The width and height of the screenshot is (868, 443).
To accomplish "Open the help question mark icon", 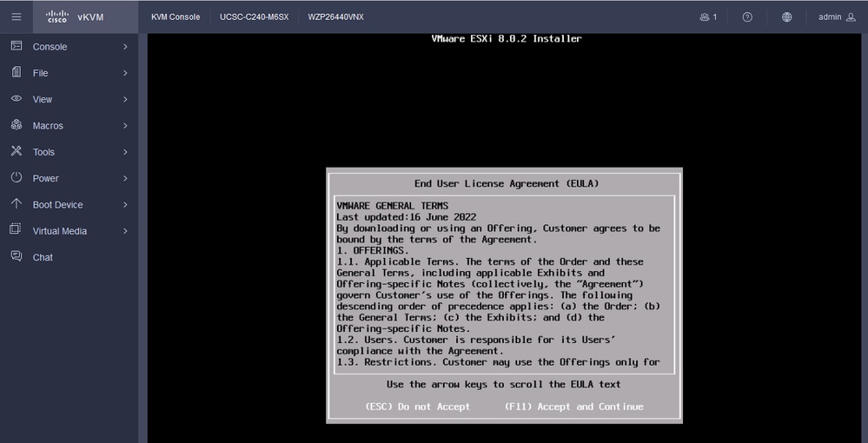I will pos(747,17).
